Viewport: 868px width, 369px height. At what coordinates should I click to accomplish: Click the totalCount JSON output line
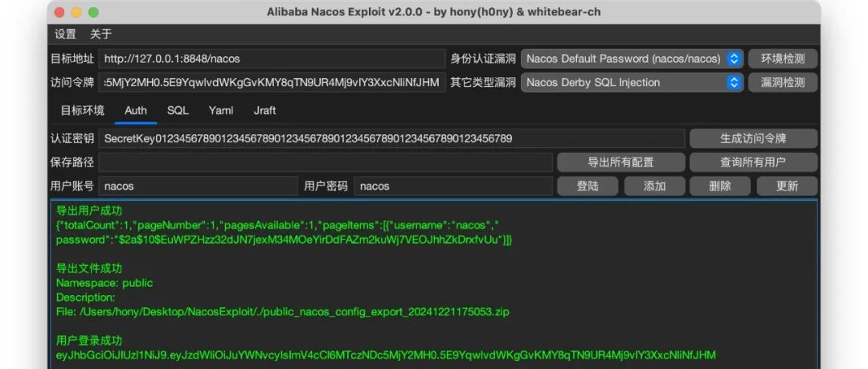tap(278, 225)
